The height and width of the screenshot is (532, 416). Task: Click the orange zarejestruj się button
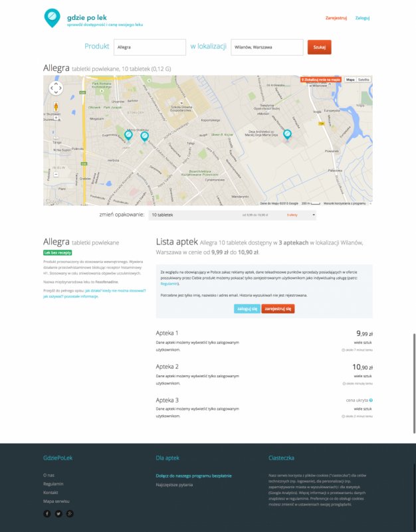(x=278, y=309)
